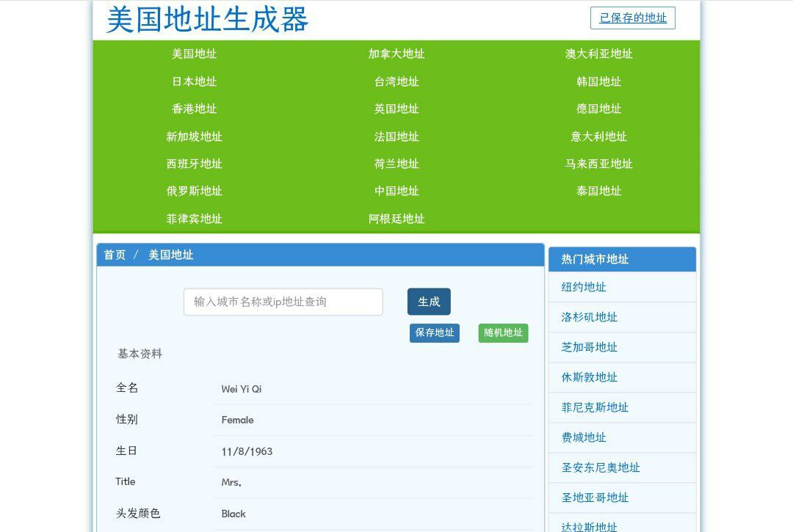Select the hair color value Black
Viewport: 793px width, 532px height.
233,514
